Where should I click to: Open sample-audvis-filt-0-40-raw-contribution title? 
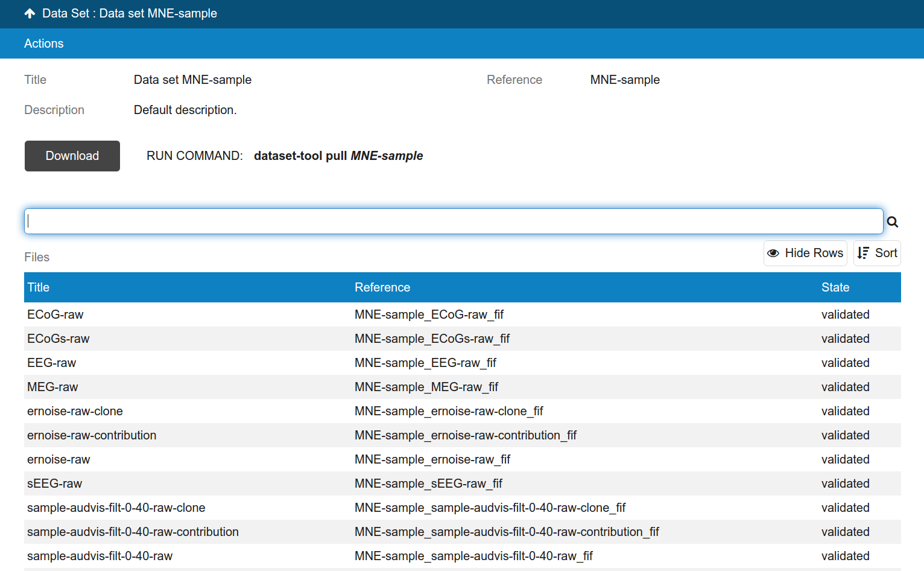coord(133,532)
